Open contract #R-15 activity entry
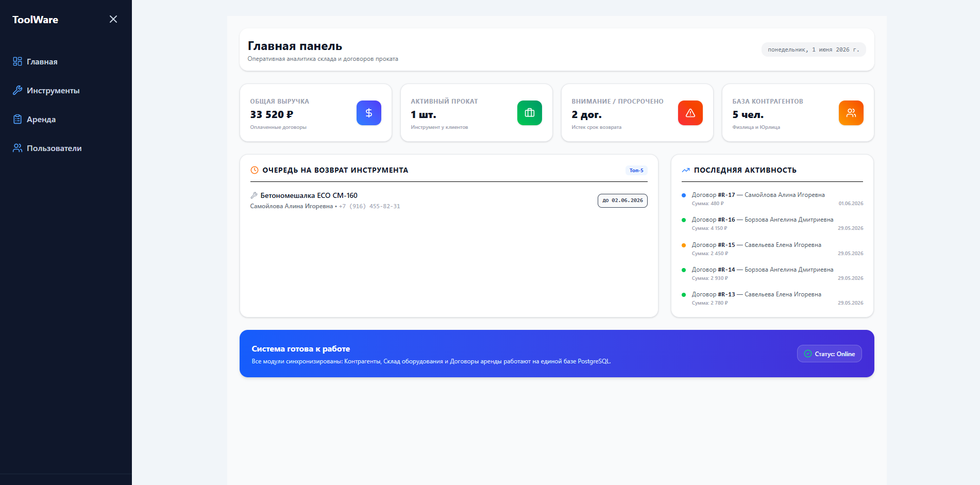This screenshot has height=485, width=980. coord(772,248)
